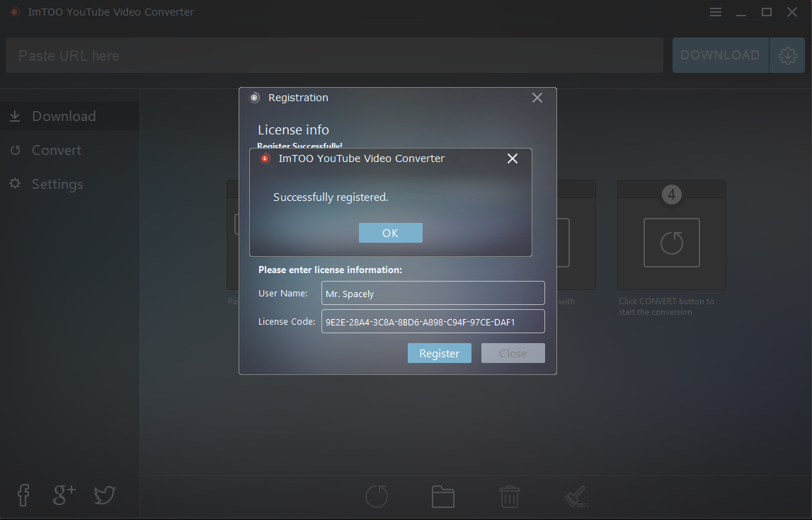
Task: Select the Convert sidebar tab
Action: 69,150
